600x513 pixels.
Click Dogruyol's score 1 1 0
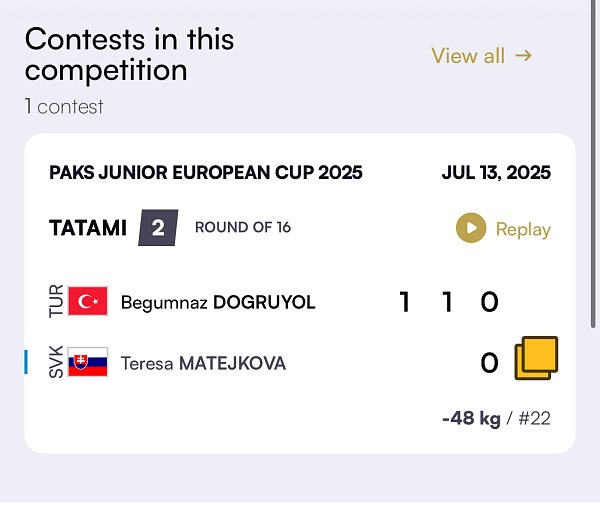(x=449, y=302)
